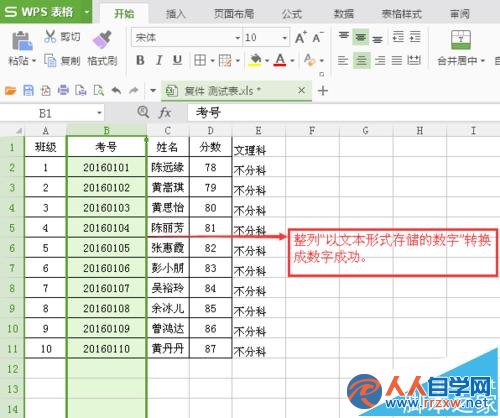Select the Format Painter brush icon
Screen dimensions: 500x418
point(102,40)
